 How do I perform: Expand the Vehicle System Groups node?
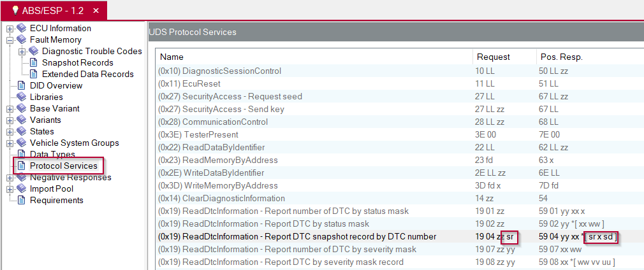10,144
